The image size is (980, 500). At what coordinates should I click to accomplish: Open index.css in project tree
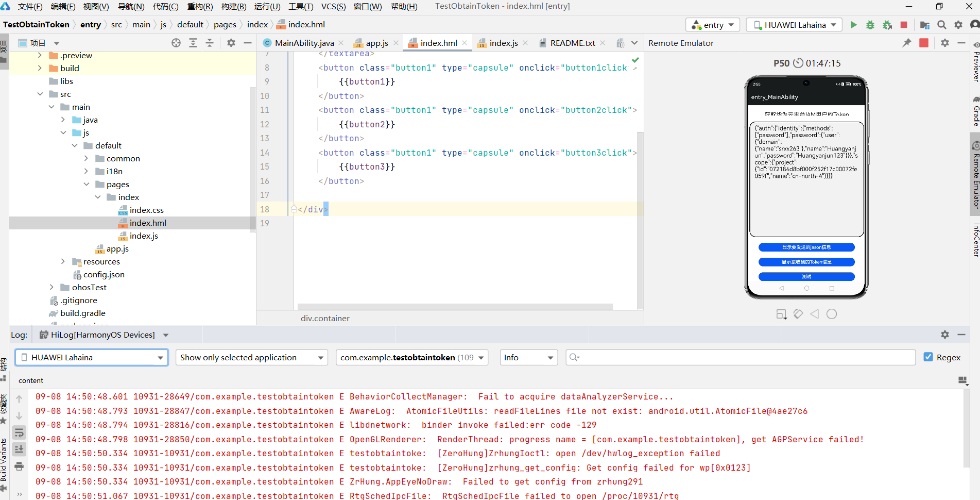coord(146,210)
